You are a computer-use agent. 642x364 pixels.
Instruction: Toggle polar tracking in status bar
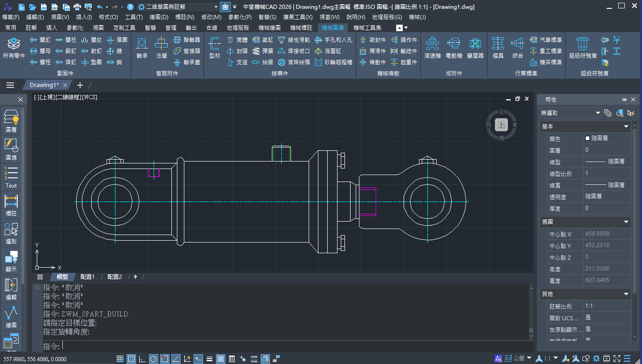[x=154, y=359]
